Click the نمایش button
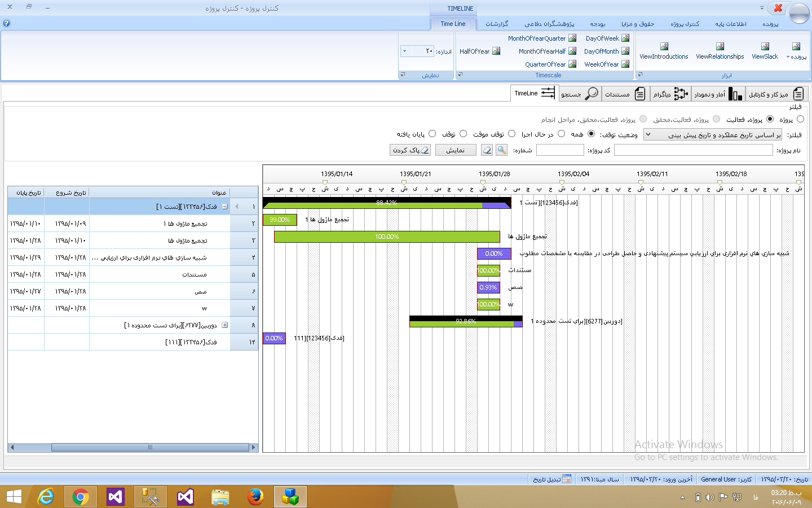Image resolution: width=812 pixels, height=508 pixels. click(x=455, y=150)
